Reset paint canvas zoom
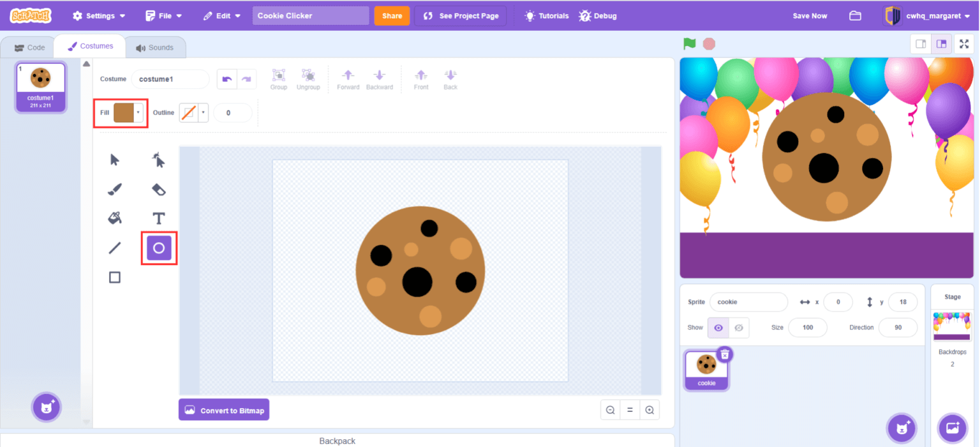The image size is (980, 447). click(x=630, y=410)
